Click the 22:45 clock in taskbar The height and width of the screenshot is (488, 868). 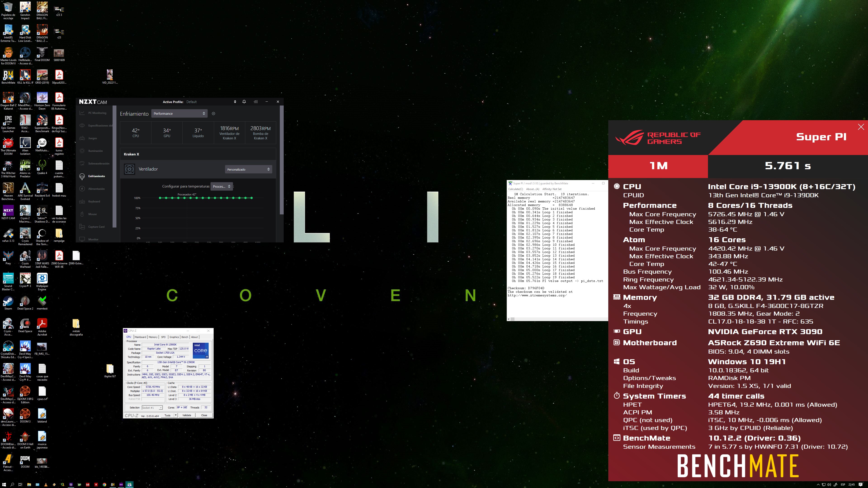coord(851,485)
